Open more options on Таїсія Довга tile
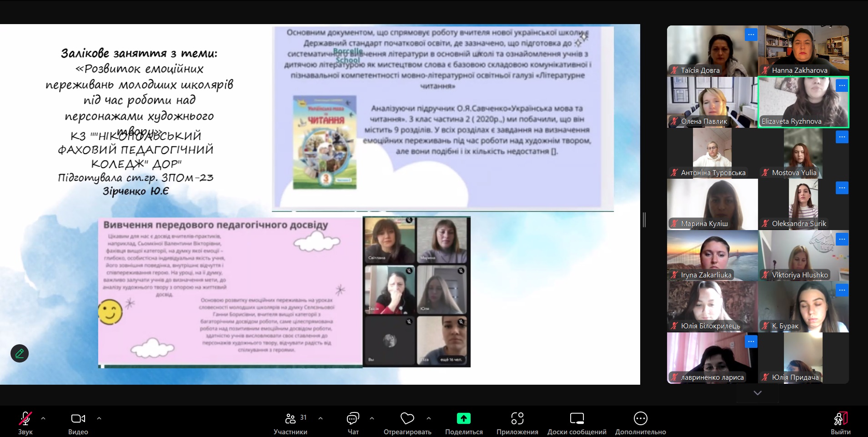The image size is (868, 437). coord(751,35)
